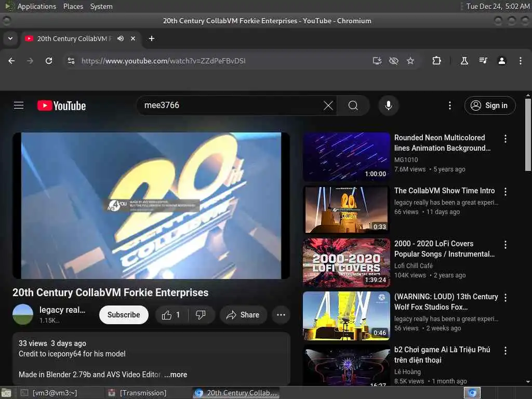Click the crossed-eye tracking protection icon
This screenshot has width=532, height=399.
pyautogui.click(x=394, y=61)
